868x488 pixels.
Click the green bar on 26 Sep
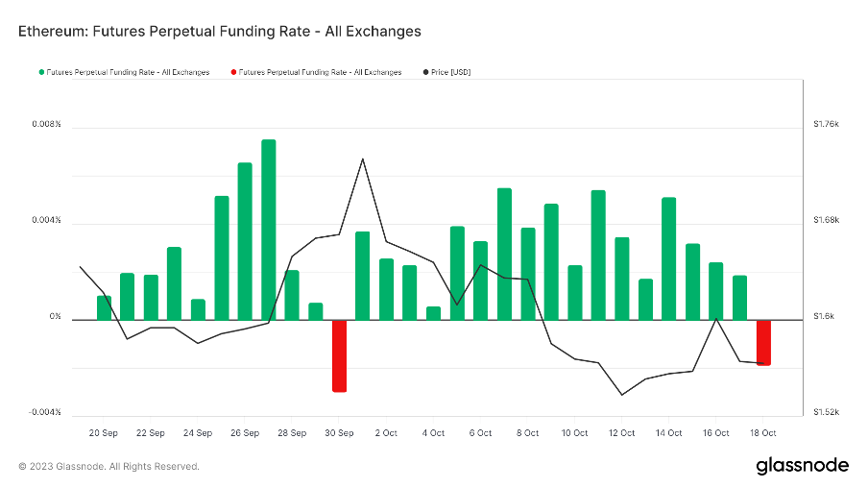tap(245, 240)
